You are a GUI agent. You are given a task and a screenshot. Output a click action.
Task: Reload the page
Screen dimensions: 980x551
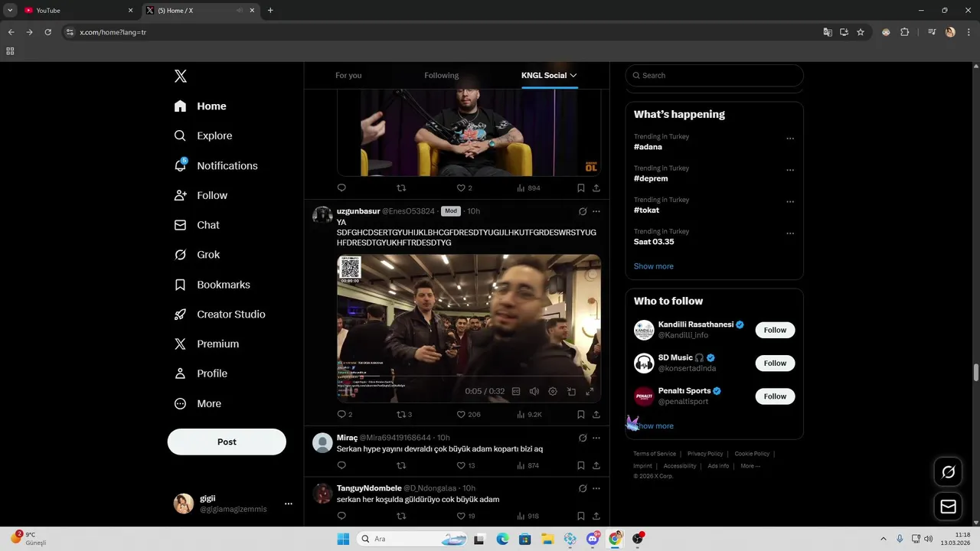[x=47, y=32]
